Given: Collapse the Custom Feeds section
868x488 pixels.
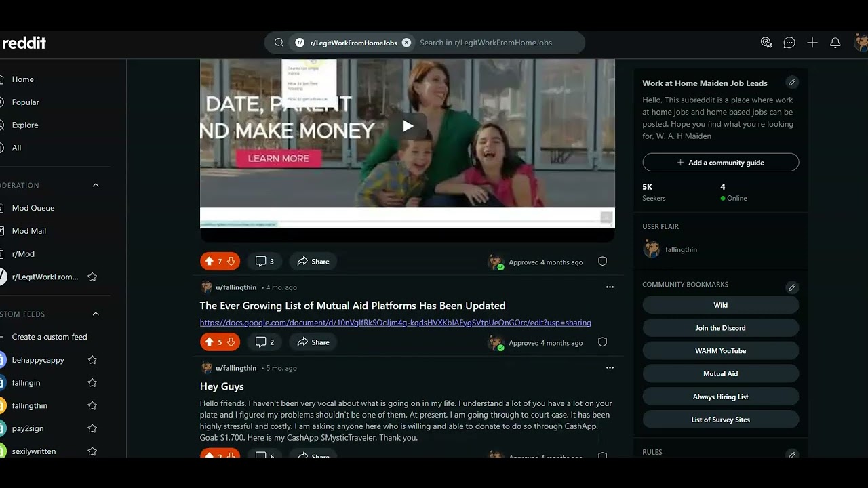Looking at the screenshot, I should click(x=96, y=314).
